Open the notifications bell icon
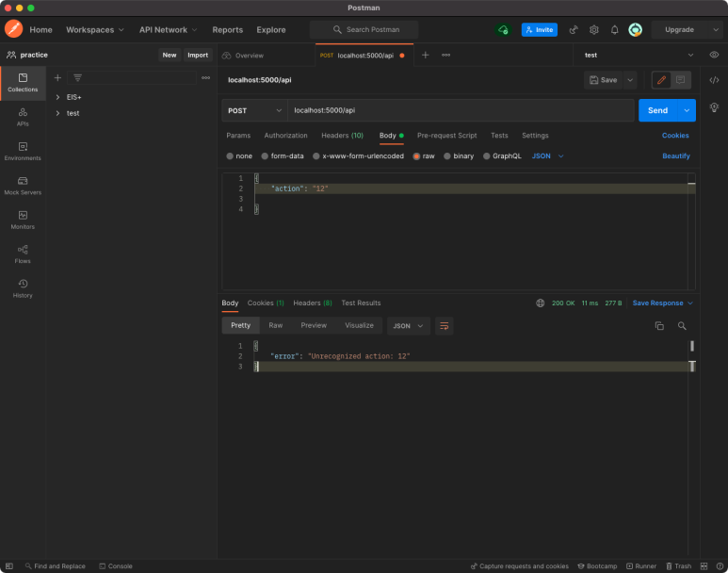The width and height of the screenshot is (728, 573). pos(614,30)
